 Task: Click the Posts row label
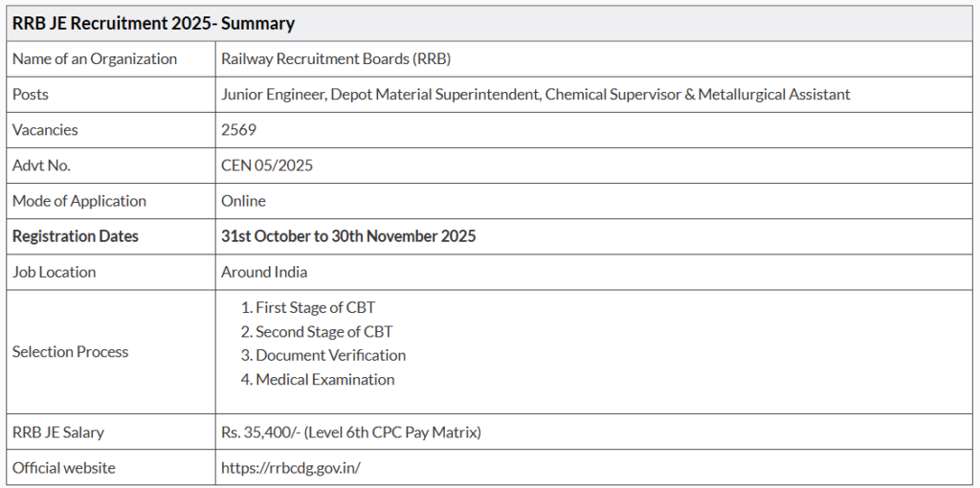31,94
